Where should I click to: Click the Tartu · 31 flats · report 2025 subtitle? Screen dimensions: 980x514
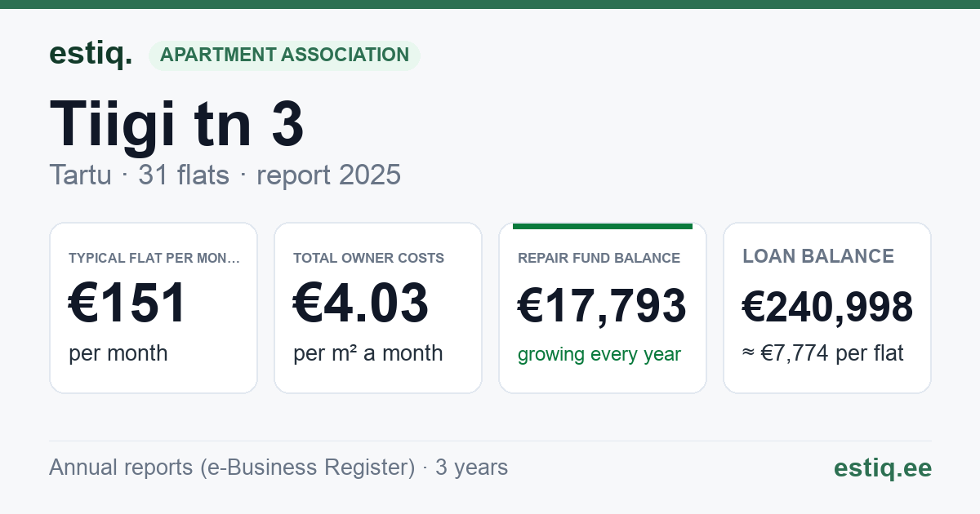[225, 175]
